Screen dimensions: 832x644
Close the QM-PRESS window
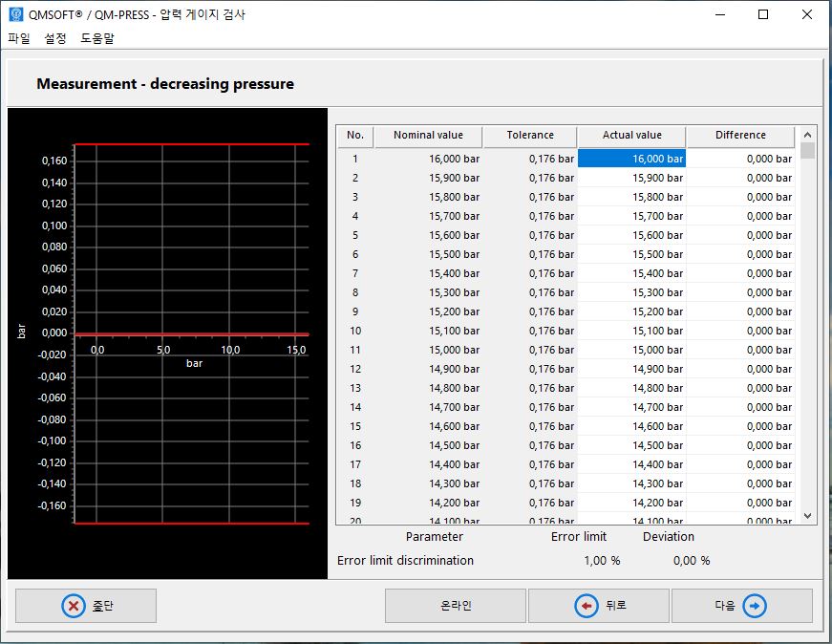[x=807, y=14]
